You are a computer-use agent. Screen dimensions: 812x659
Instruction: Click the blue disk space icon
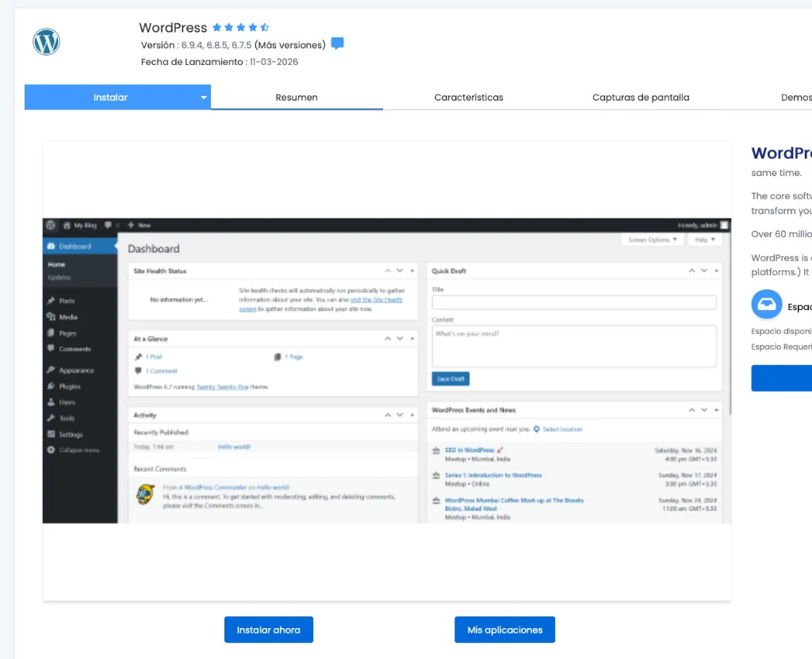pos(767,304)
